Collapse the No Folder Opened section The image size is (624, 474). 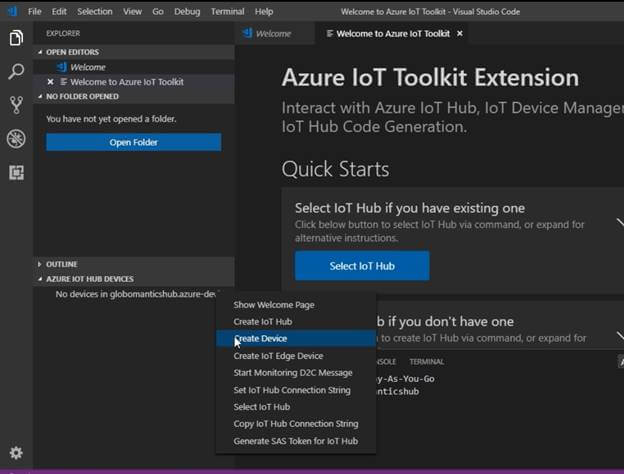[40, 96]
